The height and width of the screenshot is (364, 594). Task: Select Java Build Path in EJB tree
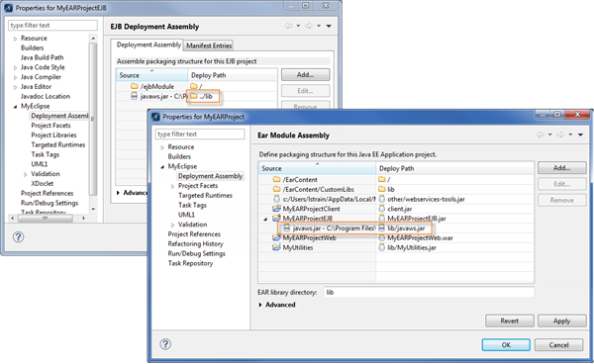coord(42,57)
